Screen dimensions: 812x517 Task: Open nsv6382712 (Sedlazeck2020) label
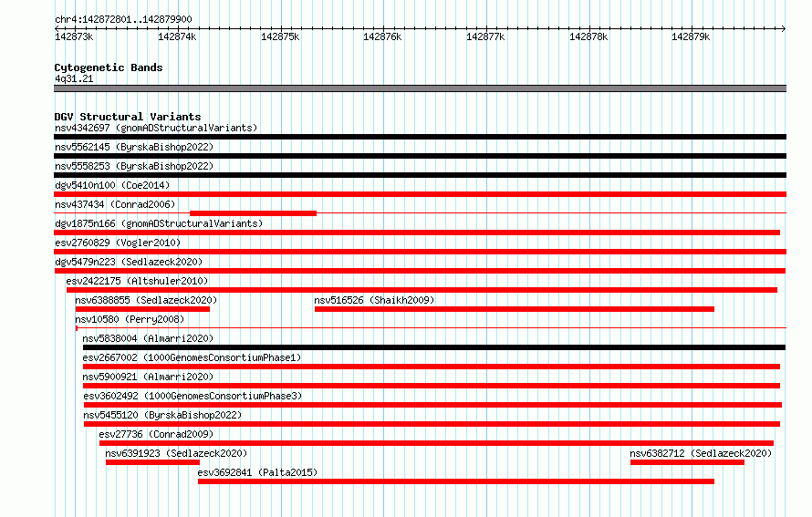click(701, 453)
